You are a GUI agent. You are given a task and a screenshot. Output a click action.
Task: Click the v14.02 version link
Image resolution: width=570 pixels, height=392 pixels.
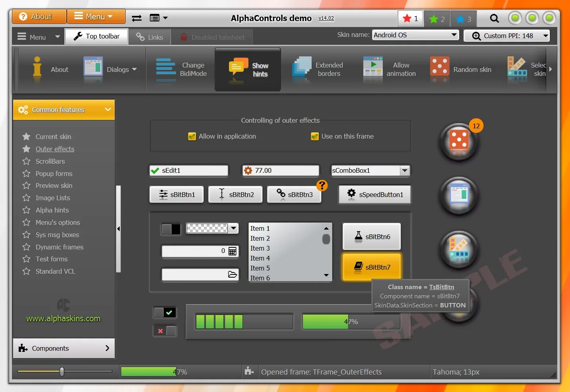click(326, 18)
